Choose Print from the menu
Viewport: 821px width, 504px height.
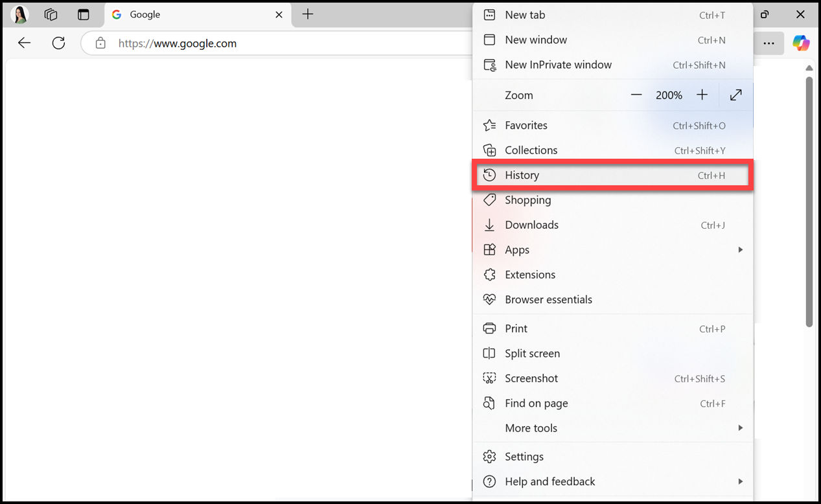pos(613,328)
